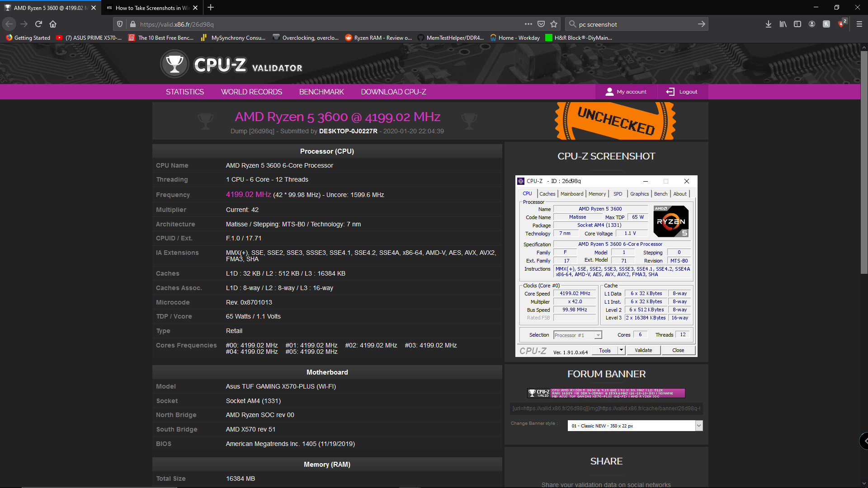Click the Close button in CPU-Z

click(x=678, y=350)
